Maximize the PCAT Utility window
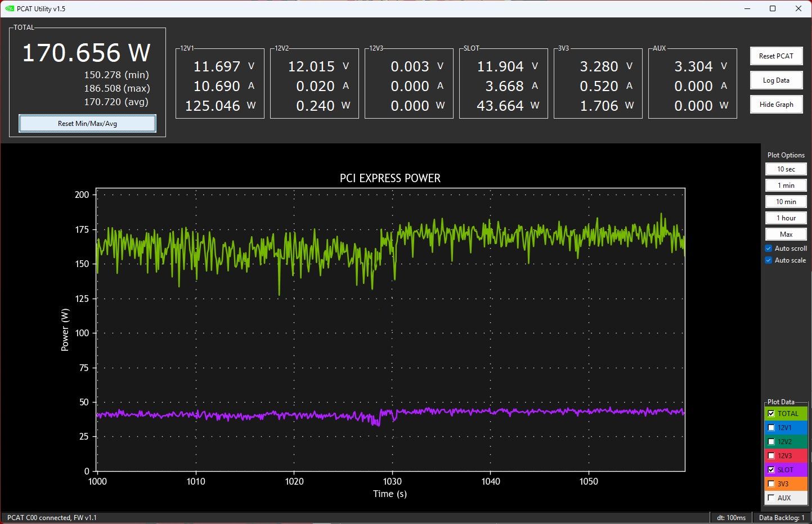 pos(773,8)
